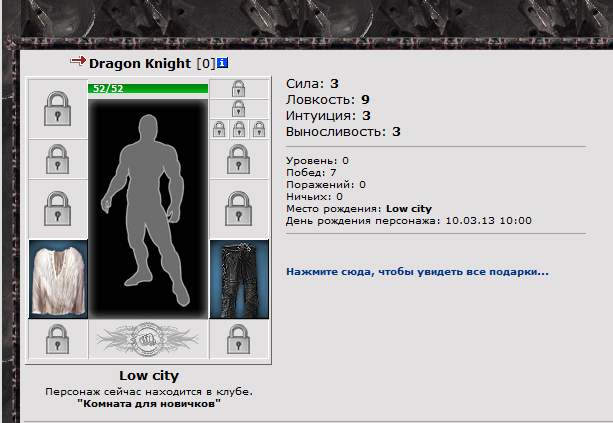Click the middle of three tiny locked slots
This screenshot has width=613, height=423.
tap(239, 129)
